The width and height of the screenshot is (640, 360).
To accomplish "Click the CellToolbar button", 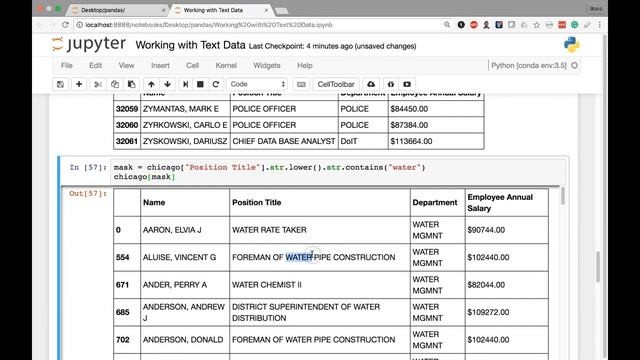I will pyautogui.click(x=336, y=84).
